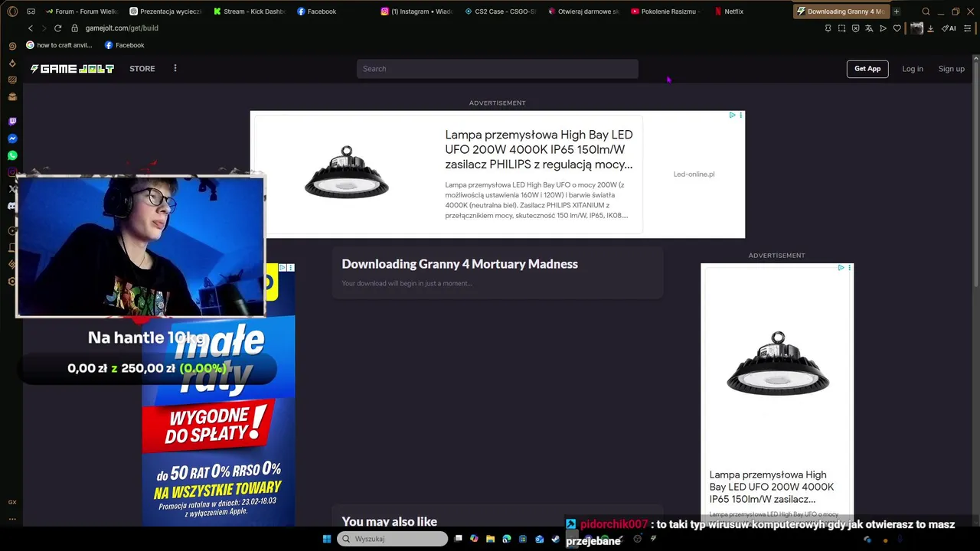Viewport: 980px width, 551px height.
Task: Click the GX Control sidebar icon
Action: point(12,502)
